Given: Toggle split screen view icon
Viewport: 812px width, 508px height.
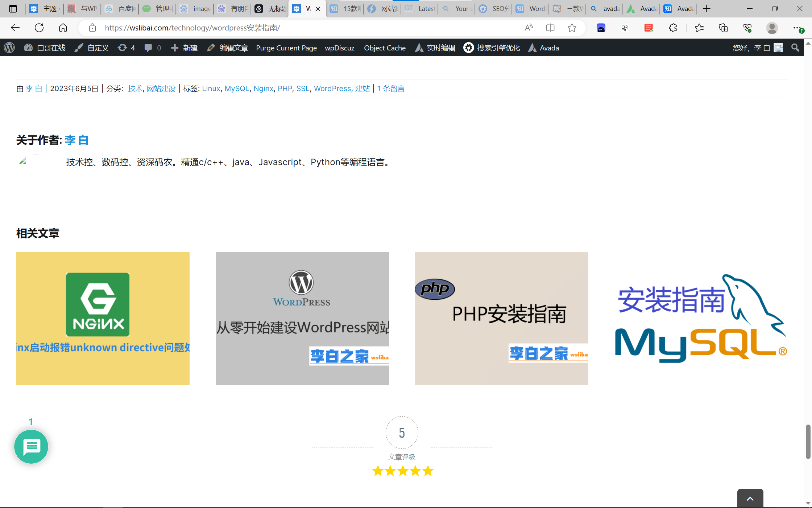Looking at the screenshot, I should [550, 28].
